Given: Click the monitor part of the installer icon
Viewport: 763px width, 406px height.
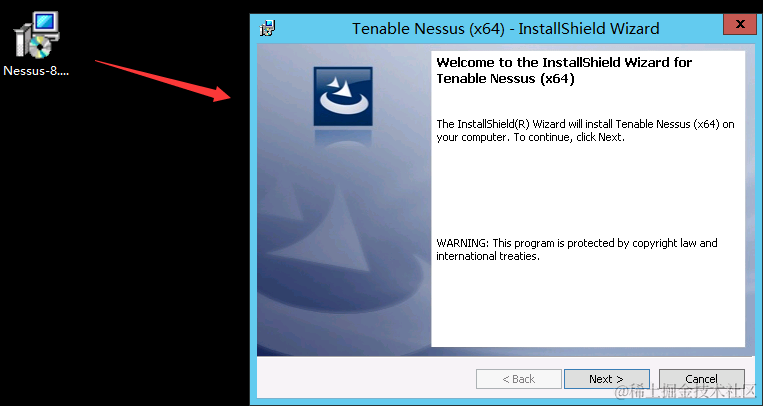Looking at the screenshot, I should (47, 23).
